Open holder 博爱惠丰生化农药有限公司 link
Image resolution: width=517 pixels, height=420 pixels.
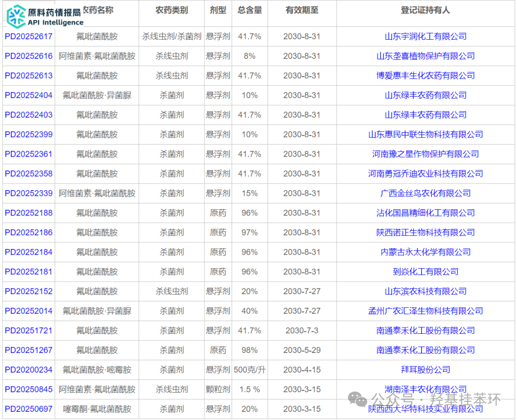click(426, 76)
